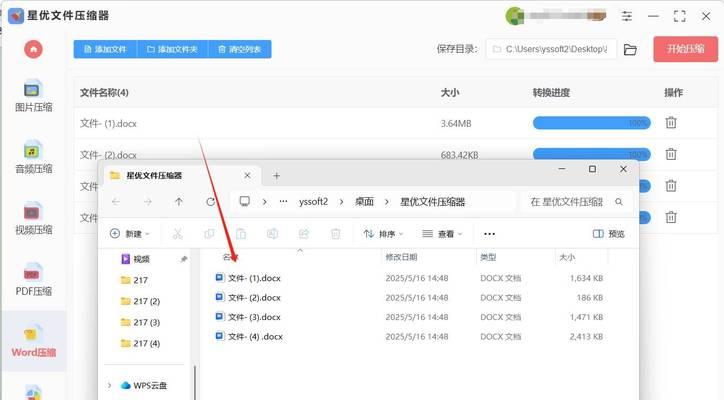Click trash icon in fourth compressor list row
Image resolution: width=724 pixels, height=400 pixels.
tap(671, 217)
